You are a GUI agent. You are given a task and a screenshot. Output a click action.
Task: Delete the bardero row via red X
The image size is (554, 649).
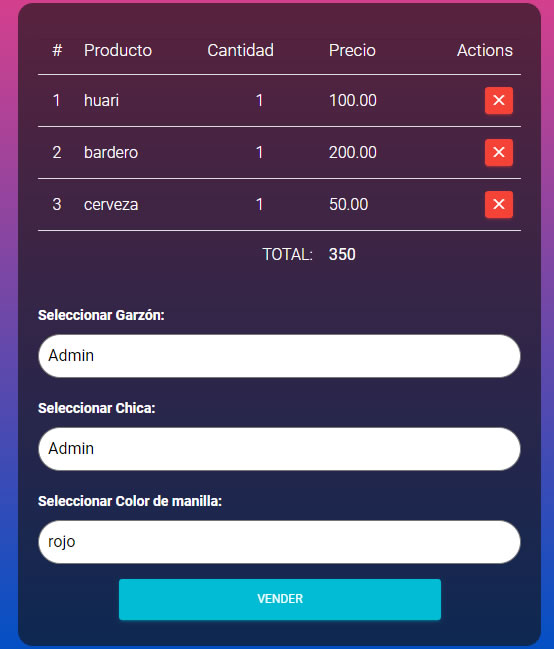pos(499,152)
